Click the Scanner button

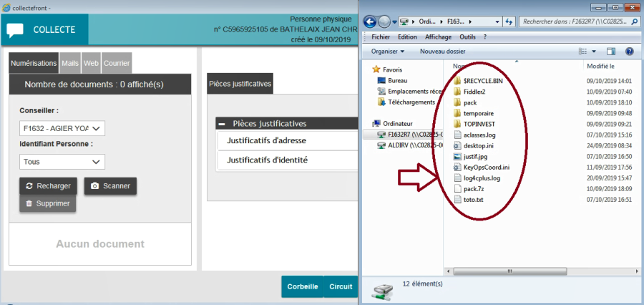(x=110, y=186)
